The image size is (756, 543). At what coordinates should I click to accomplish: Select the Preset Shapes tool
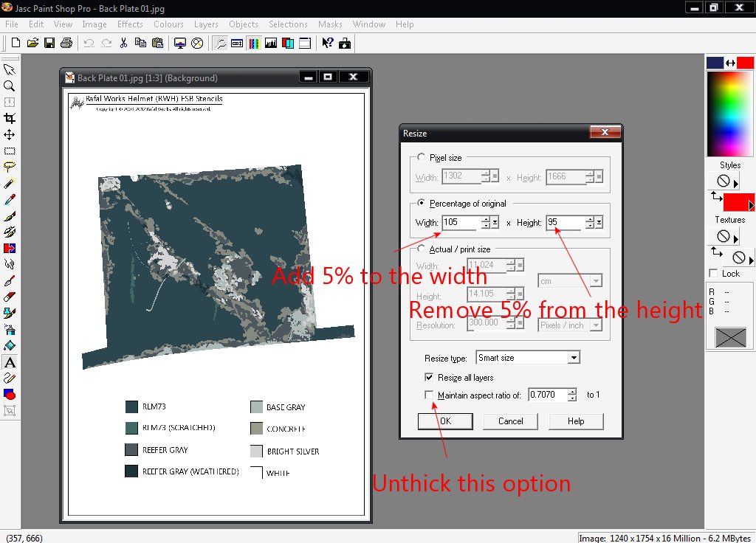pyautogui.click(x=9, y=395)
